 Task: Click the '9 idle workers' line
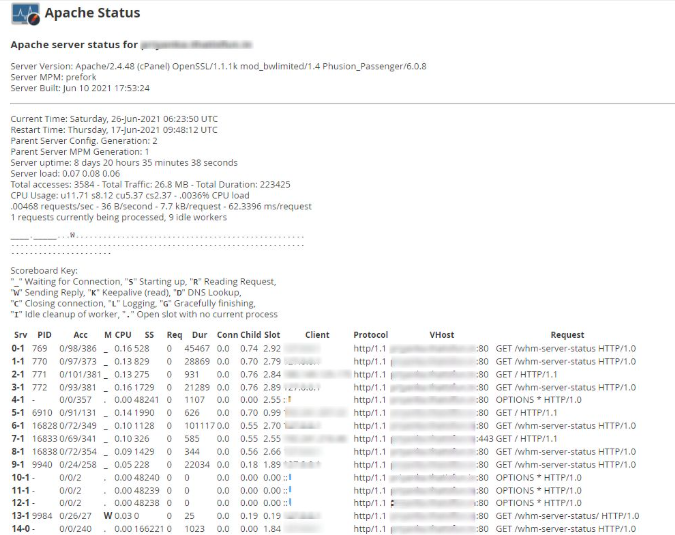(118, 217)
